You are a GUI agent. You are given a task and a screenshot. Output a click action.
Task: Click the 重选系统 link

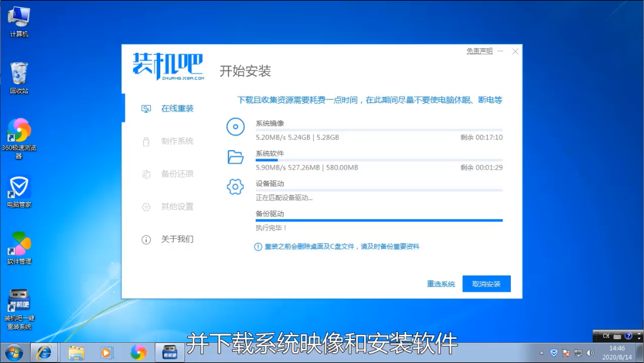(x=441, y=283)
